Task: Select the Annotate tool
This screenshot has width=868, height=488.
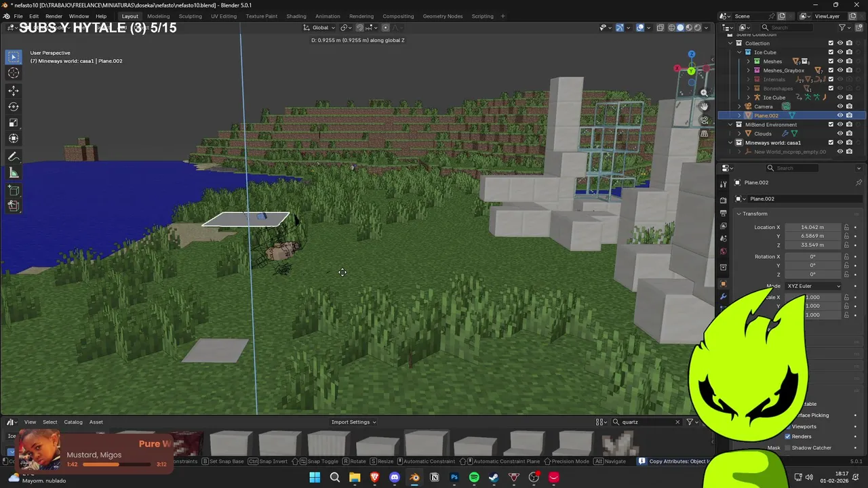Action: 14,157
